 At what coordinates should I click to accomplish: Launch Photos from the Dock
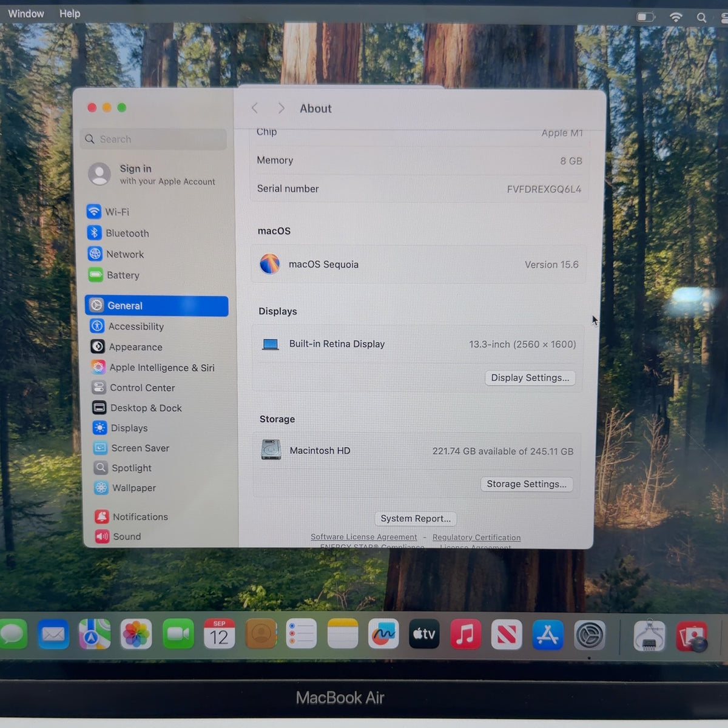pyautogui.click(x=136, y=635)
